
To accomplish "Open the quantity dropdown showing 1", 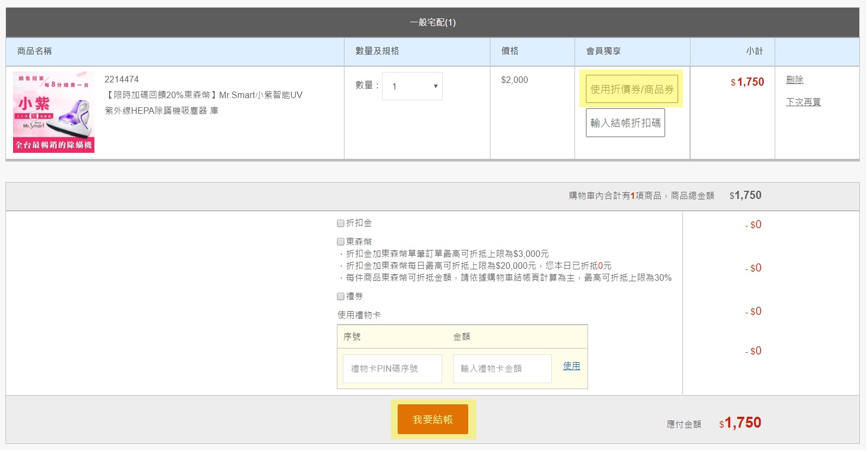I will (412, 86).
